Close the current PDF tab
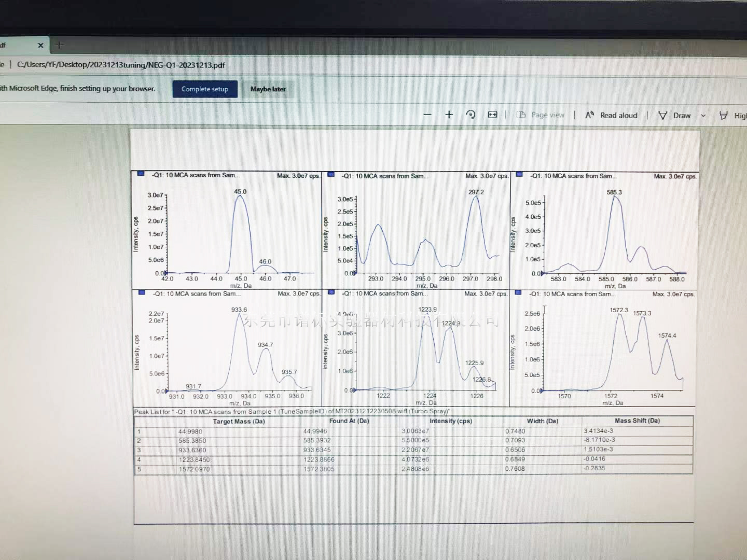The height and width of the screenshot is (560, 747). tap(40, 45)
